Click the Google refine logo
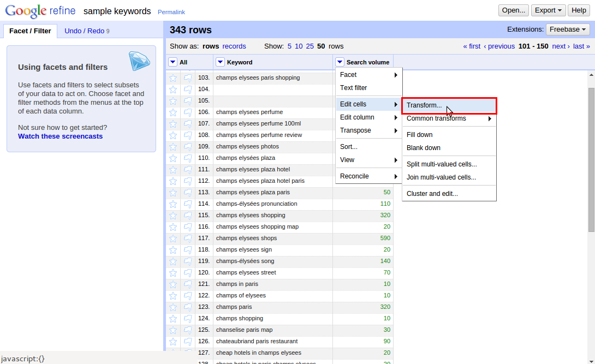This screenshot has width=595, height=364. [x=40, y=10]
